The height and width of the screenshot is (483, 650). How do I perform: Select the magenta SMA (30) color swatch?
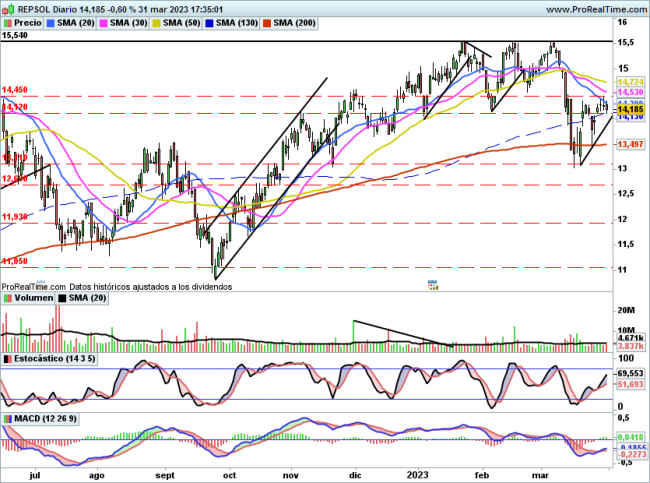(x=104, y=23)
